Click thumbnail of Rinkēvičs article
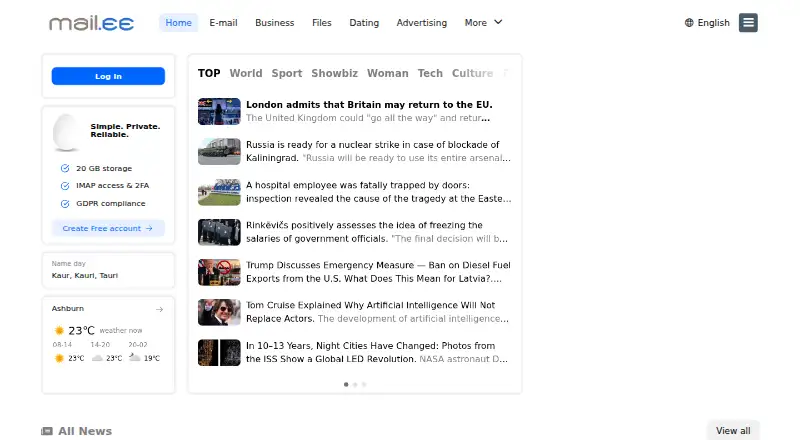 pos(219,232)
